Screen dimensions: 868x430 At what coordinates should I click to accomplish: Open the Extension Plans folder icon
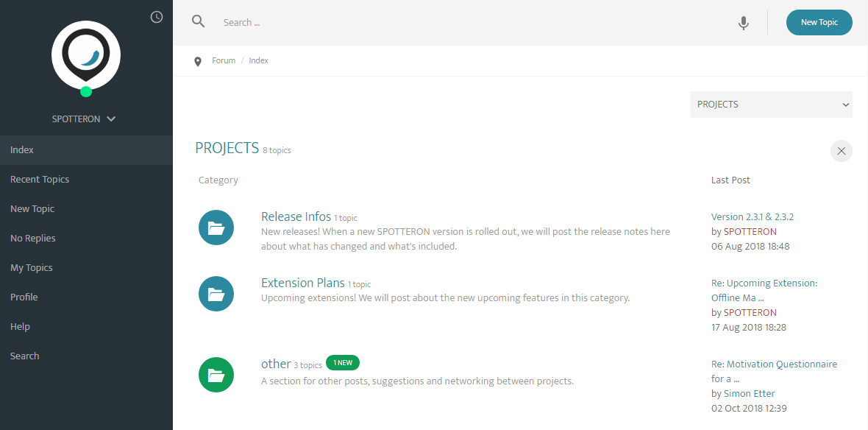pos(216,295)
